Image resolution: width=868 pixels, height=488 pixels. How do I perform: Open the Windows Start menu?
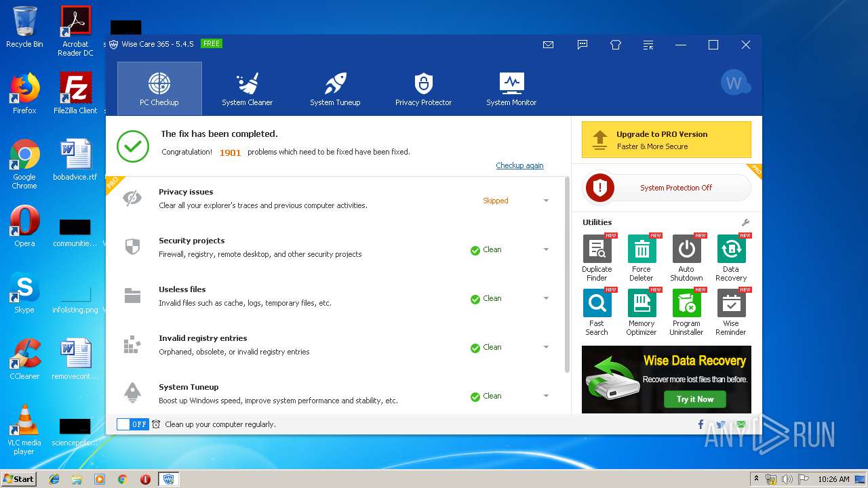[19, 479]
